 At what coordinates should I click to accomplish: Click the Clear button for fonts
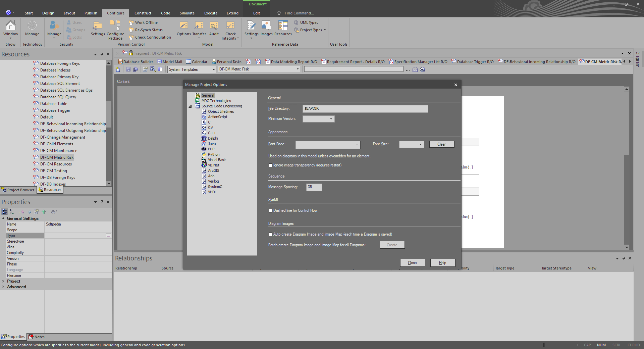(x=441, y=144)
